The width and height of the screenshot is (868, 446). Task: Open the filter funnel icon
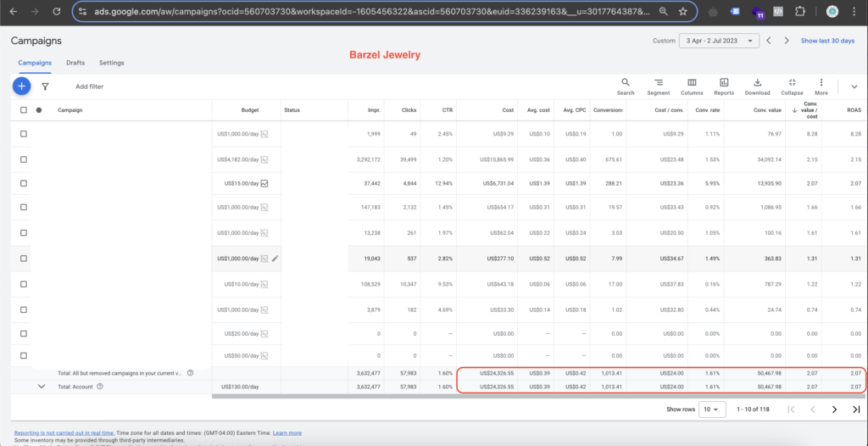click(x=45, y=86)
